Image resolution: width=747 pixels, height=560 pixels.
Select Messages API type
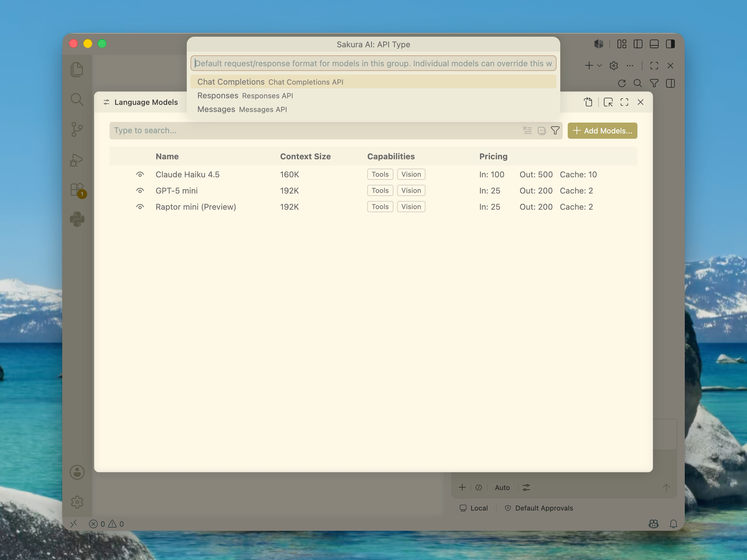coord(373,110)
